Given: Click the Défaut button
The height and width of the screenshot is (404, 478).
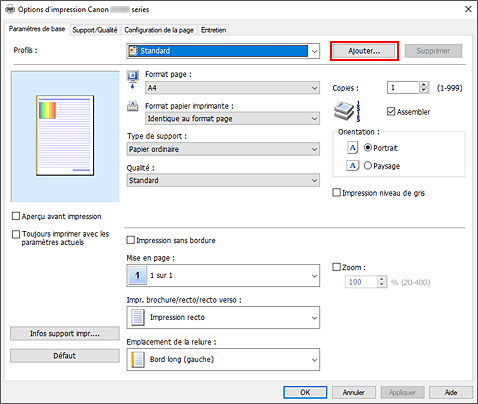Looking at the screenshot, I should pos(65,356).
